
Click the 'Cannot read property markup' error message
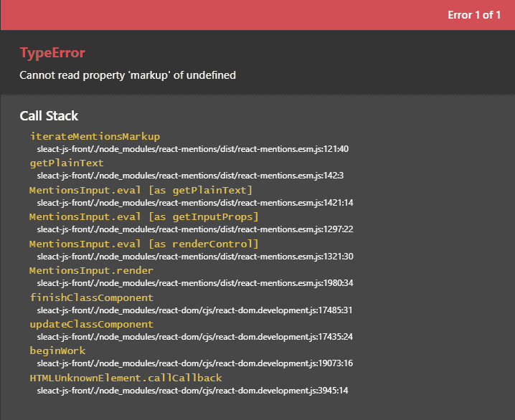point(128,75)
